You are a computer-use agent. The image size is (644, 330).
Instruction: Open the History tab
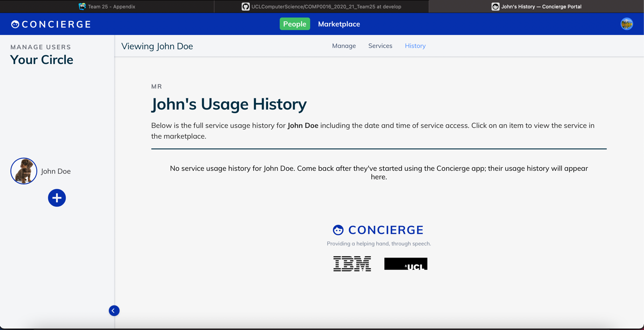pyautogui.click(x=415, y=46)
